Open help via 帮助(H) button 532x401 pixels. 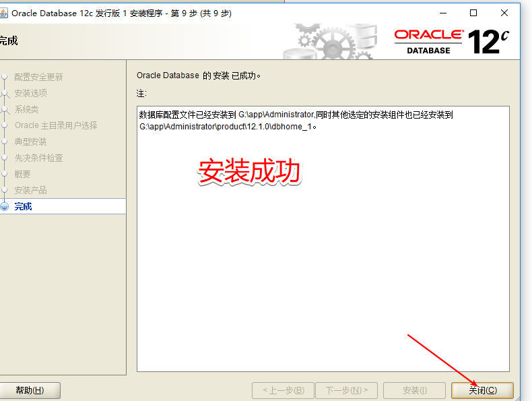[x=30, y=390]
